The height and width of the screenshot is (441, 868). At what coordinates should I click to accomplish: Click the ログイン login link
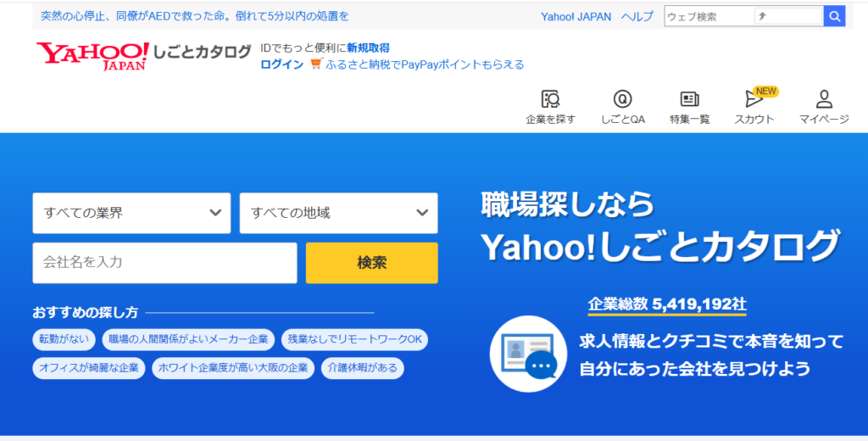tap(281, 64)
